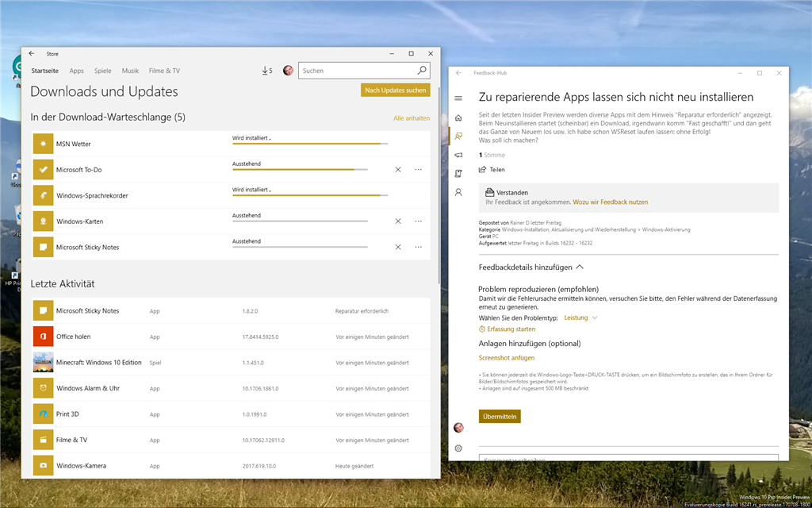Viewport: 812px width, 508px height.
Task: Click the Store window vertical scrollbar
Action: point(439,187)
